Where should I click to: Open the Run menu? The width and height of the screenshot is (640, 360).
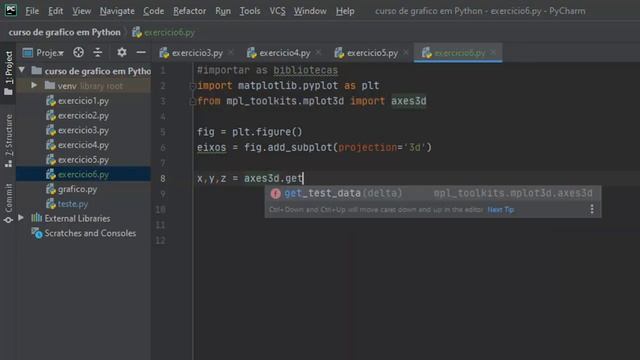pyautogui.click(x=223, y=11)
